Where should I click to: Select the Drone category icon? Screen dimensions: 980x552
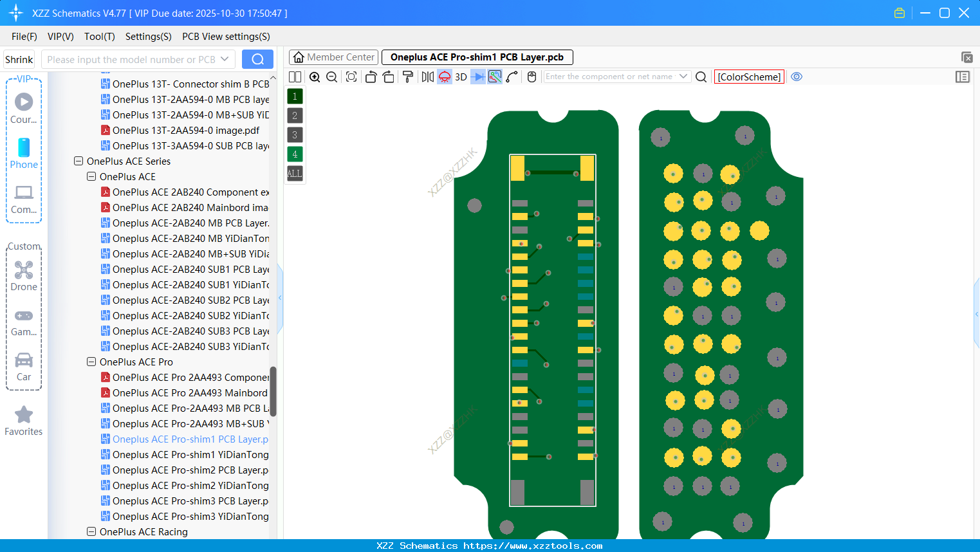pyautogui.click(x=24, y=276)
